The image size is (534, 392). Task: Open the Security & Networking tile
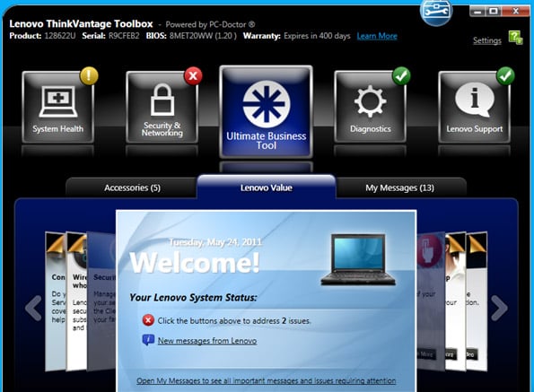pos(162,107)
